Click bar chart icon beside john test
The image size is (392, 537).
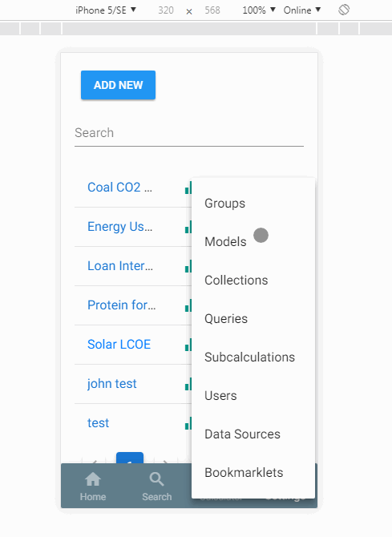click(x=188, y=384)
